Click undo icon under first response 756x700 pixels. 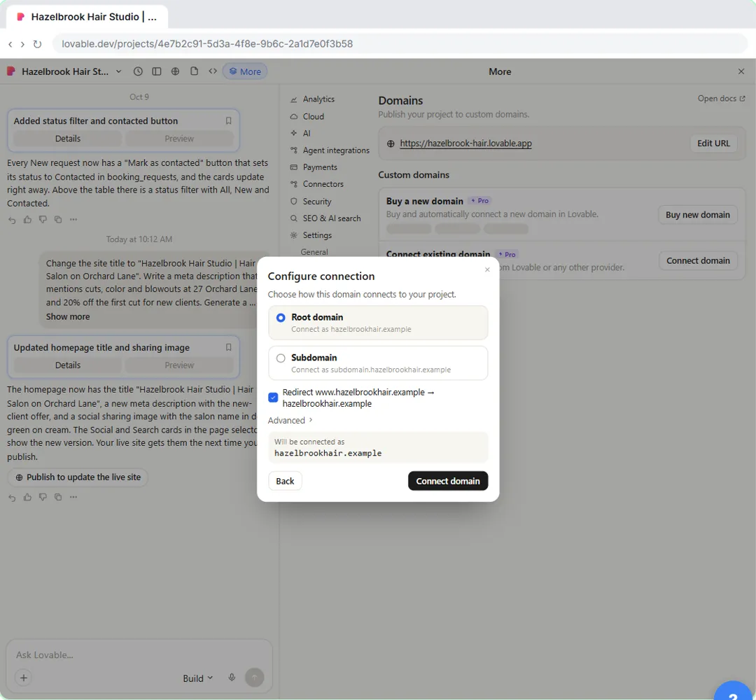(x=12, y=220)
